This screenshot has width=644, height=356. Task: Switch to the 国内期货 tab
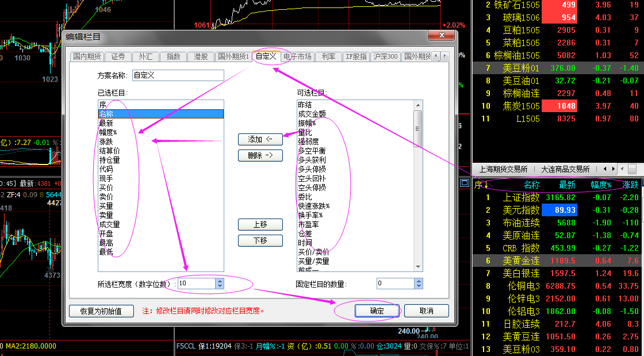87,56
